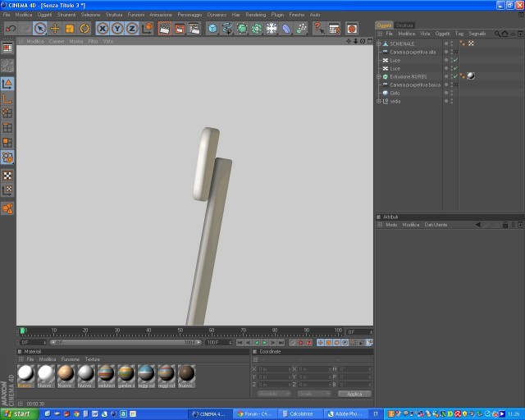
Task: Open the particle emitter icon
Action: pos(301,29)
